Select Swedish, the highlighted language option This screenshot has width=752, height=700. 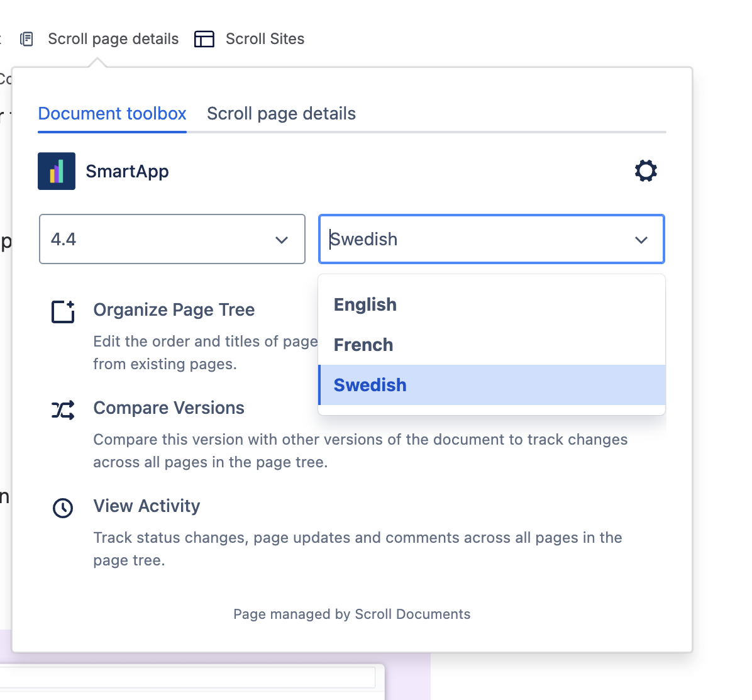point(370,385)
